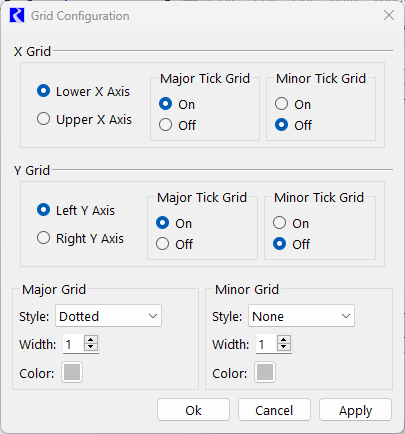
Task: Pick the Minor Grid color swatch
Action: [x=265, y=372]
